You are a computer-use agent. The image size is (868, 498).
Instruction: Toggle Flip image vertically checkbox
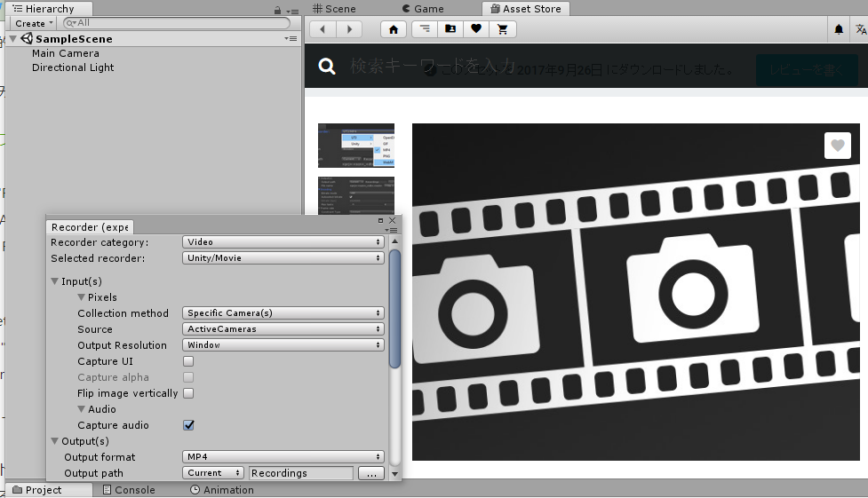pos(188,393)
